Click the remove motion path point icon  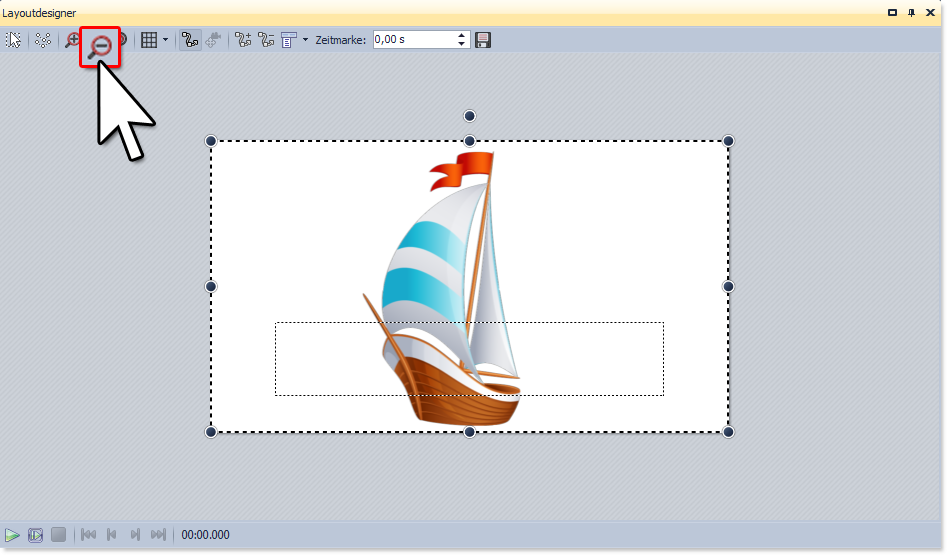point(266,40)
